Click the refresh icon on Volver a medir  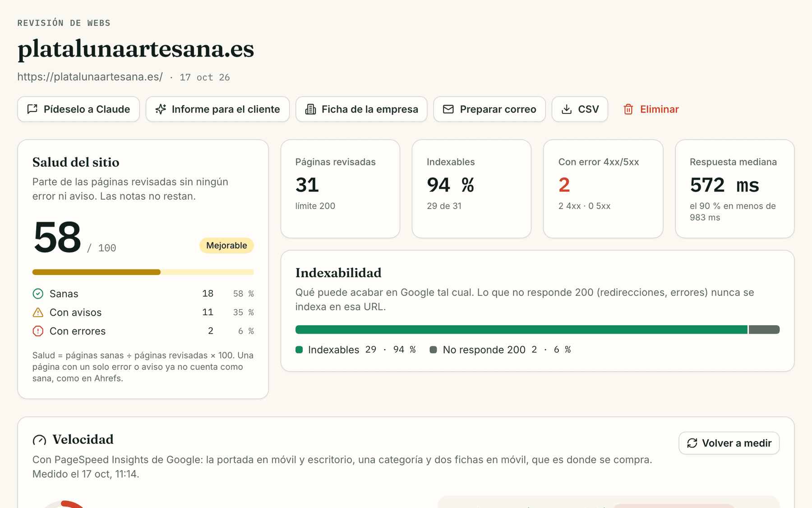pos(692,443)
